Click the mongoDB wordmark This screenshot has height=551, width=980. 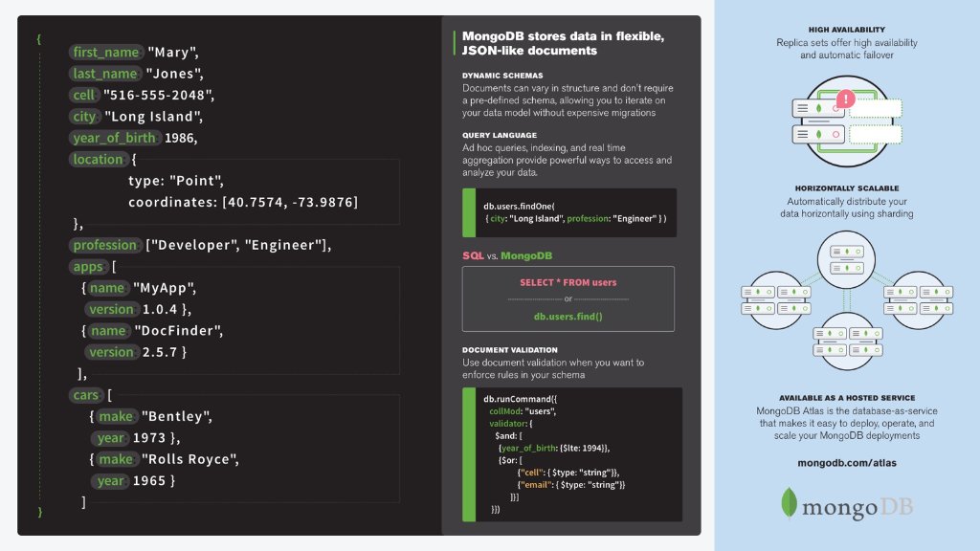(857, 507)
